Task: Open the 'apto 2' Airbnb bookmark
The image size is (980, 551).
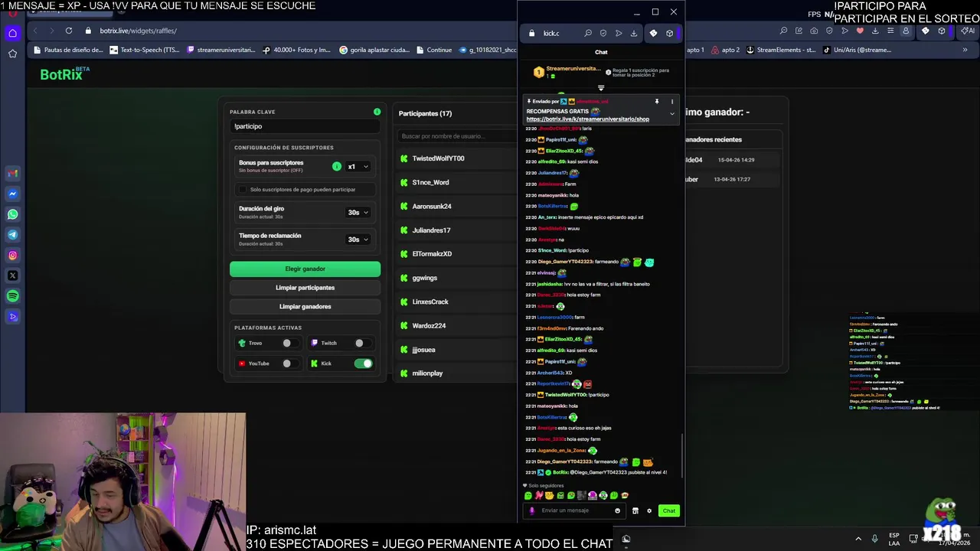Action: point(726,50)
